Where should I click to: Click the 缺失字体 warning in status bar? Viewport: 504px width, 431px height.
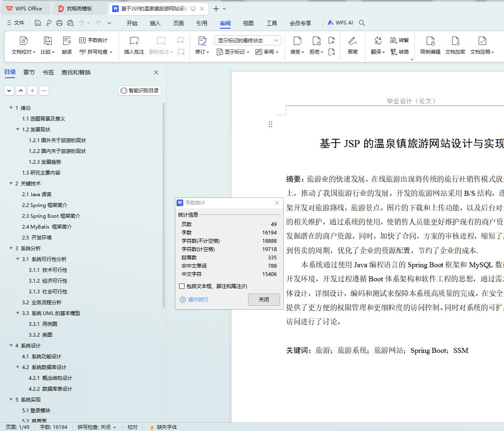(163, 427)
